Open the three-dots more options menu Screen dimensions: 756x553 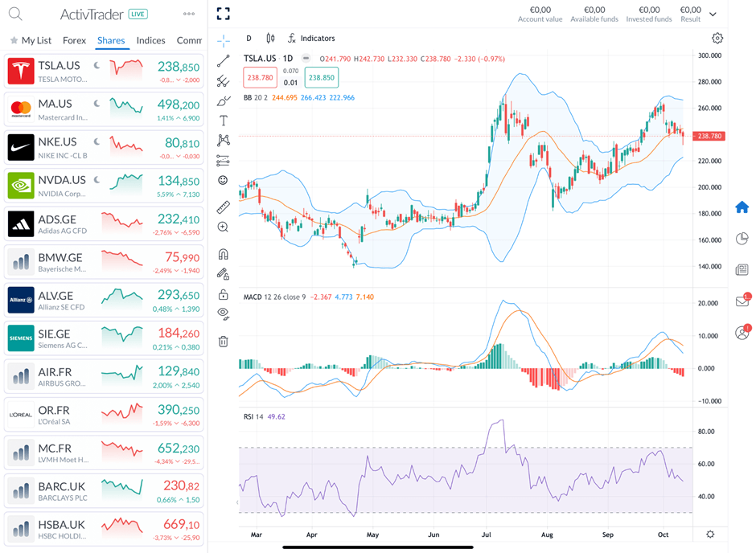[189, 14]
